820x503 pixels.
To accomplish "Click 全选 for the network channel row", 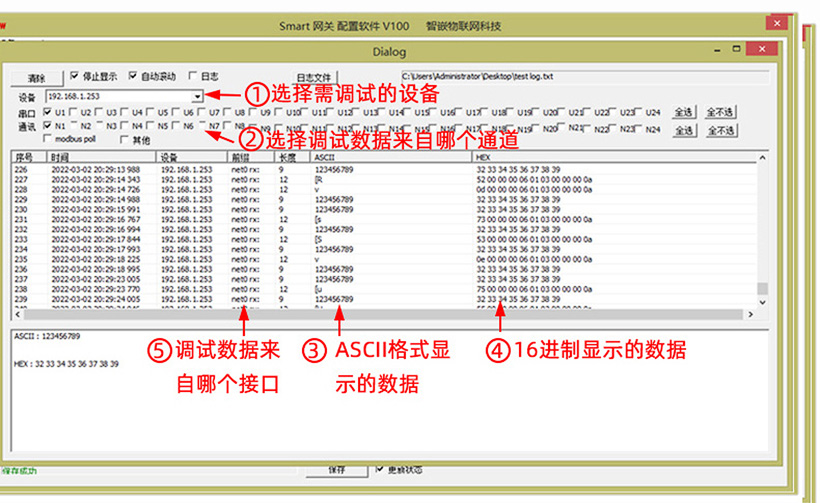I will click(x=683, y=130).
